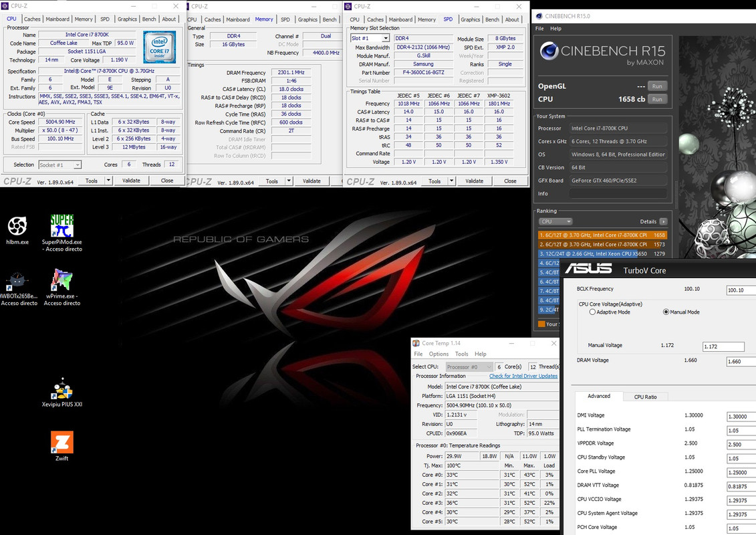
Task: Edit the BCLK Frequency input field
Action: [741, 290]
